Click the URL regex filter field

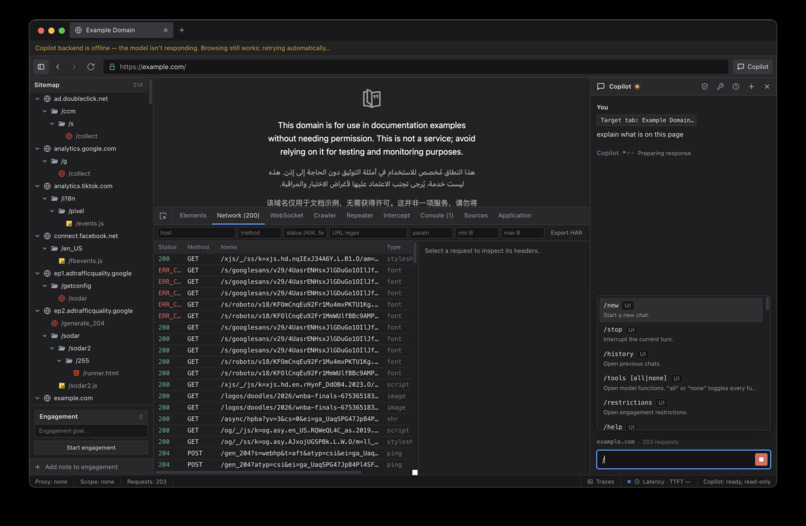(368, 233)
